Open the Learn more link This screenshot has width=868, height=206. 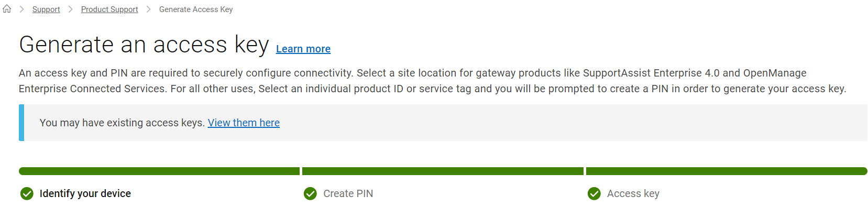303,49
